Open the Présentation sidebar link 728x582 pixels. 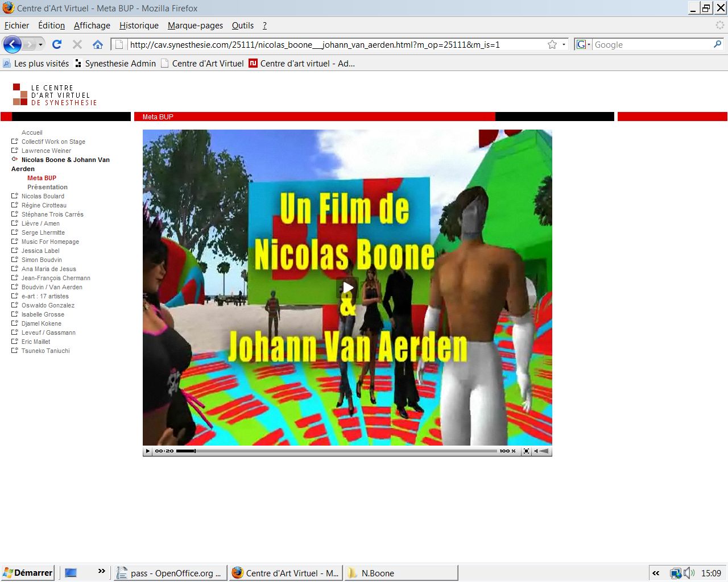(x=47, y=187)
